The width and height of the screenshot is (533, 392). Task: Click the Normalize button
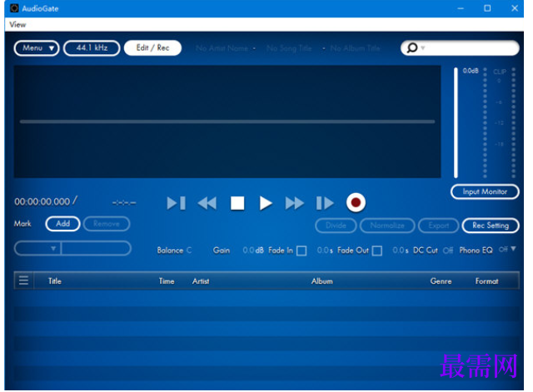(x=387, y=226)
